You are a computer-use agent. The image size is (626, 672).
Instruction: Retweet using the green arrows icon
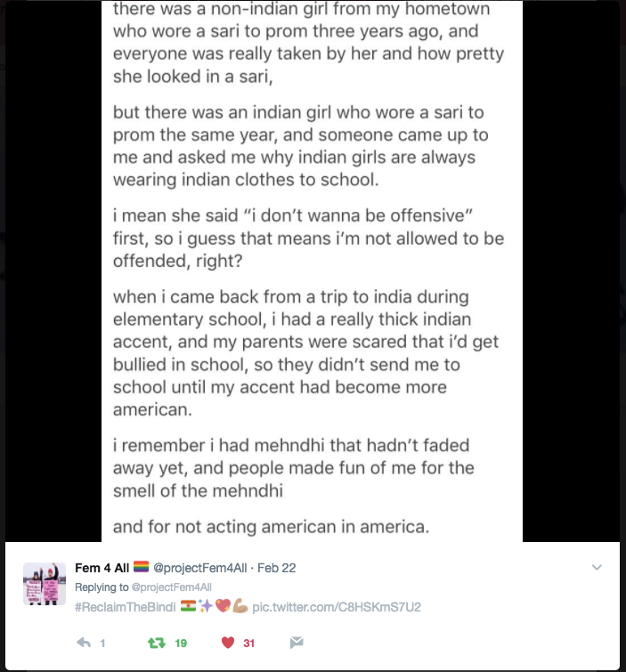click(157, 643)
